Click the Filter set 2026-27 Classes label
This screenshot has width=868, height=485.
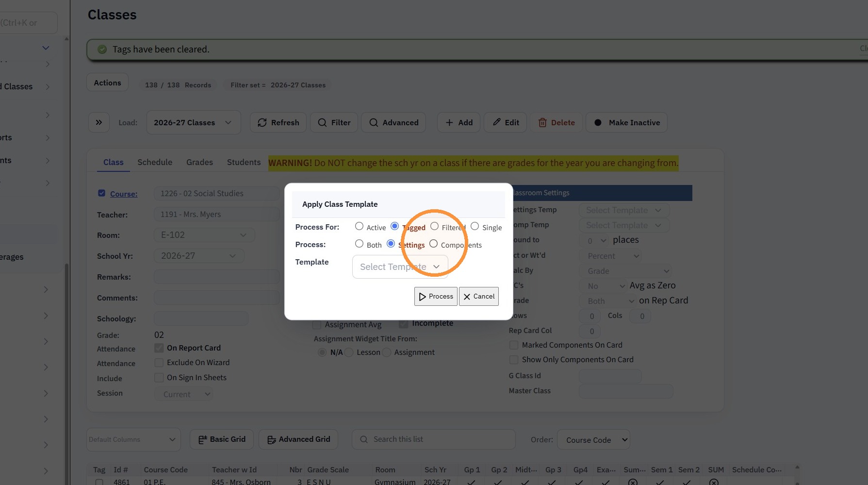click(278, 85)
